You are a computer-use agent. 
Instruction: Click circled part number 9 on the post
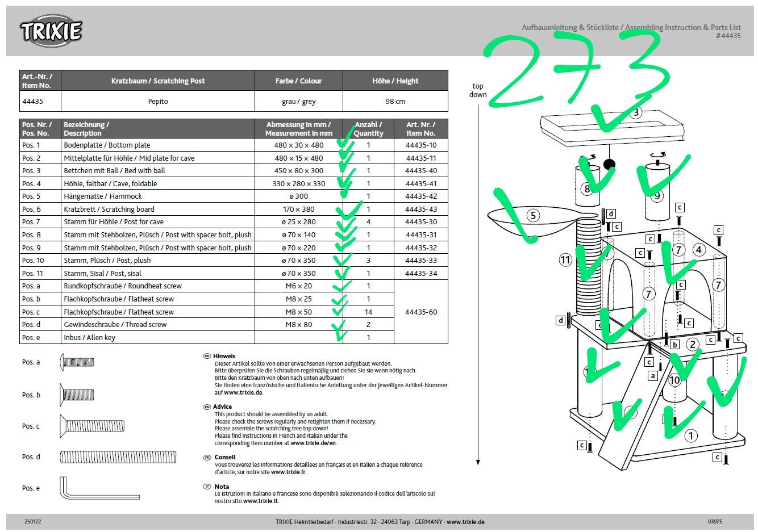point(657,196)
